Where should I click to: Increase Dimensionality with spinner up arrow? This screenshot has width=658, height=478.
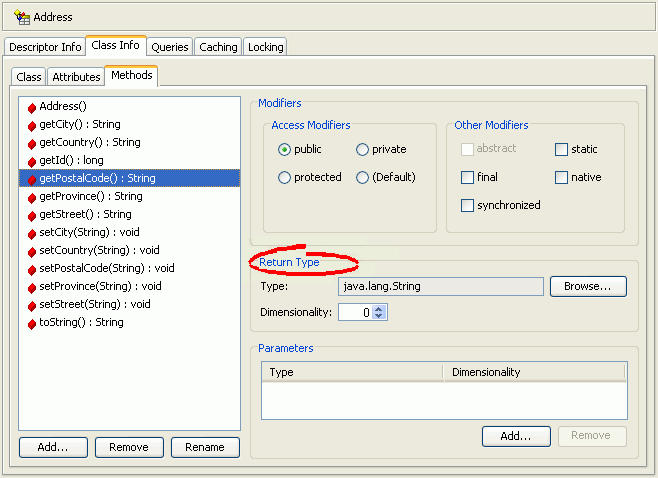click(x=379, y=309)
